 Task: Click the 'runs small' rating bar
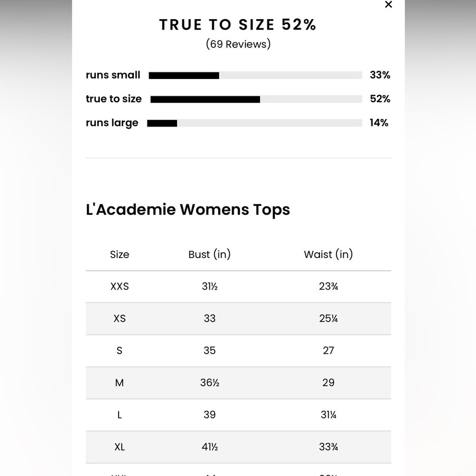255,75
